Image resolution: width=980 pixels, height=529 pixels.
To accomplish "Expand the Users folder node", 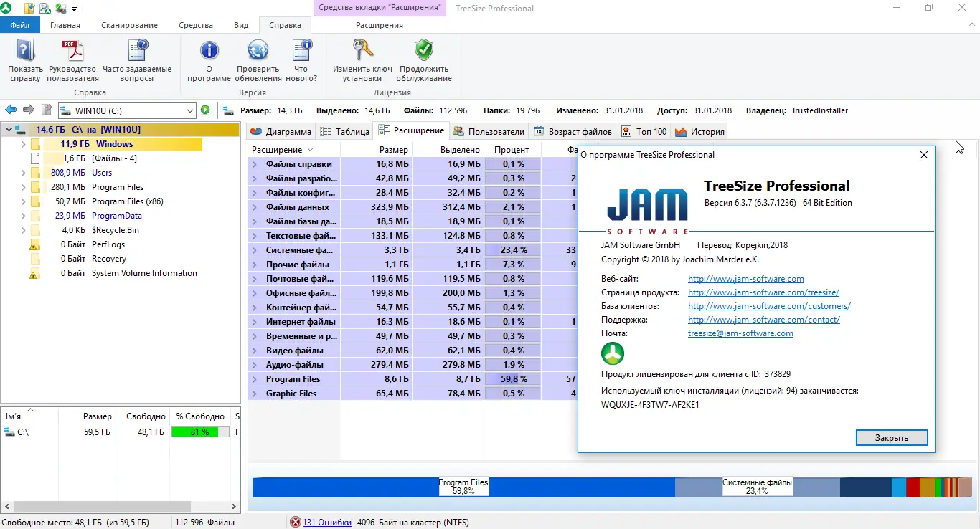I will pyautogui.click(x=23, y=173).
